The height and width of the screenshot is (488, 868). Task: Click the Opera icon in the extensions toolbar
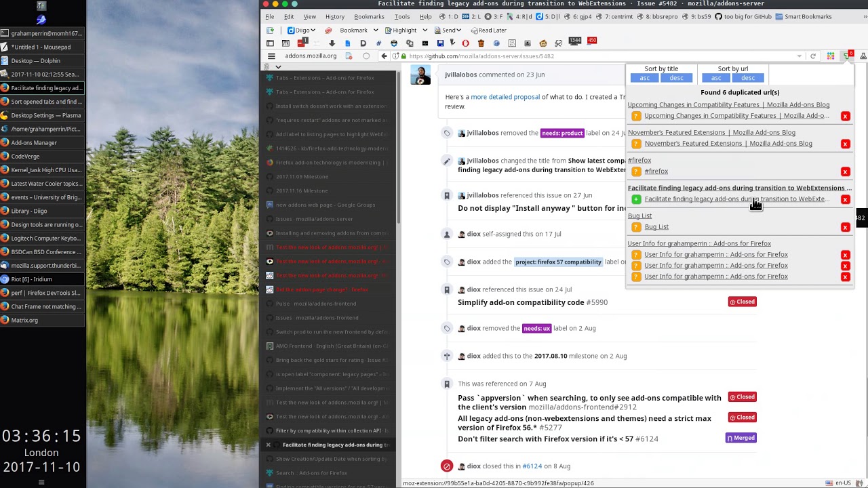click(x=465, y=43)
